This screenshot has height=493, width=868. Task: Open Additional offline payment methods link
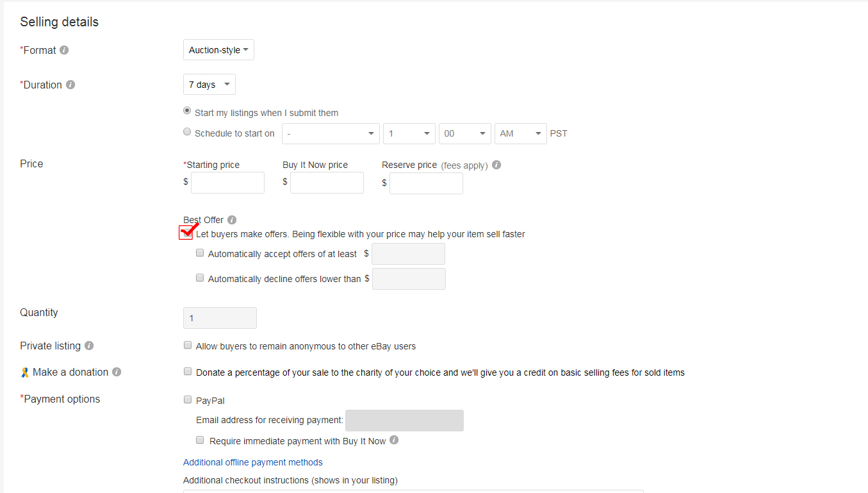pyautogui.click(x=253, y=462)
